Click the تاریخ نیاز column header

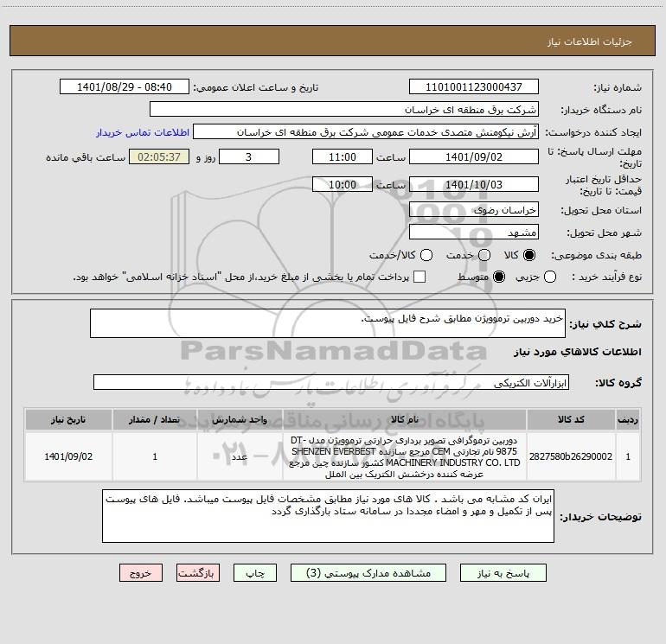click(68, 420)
